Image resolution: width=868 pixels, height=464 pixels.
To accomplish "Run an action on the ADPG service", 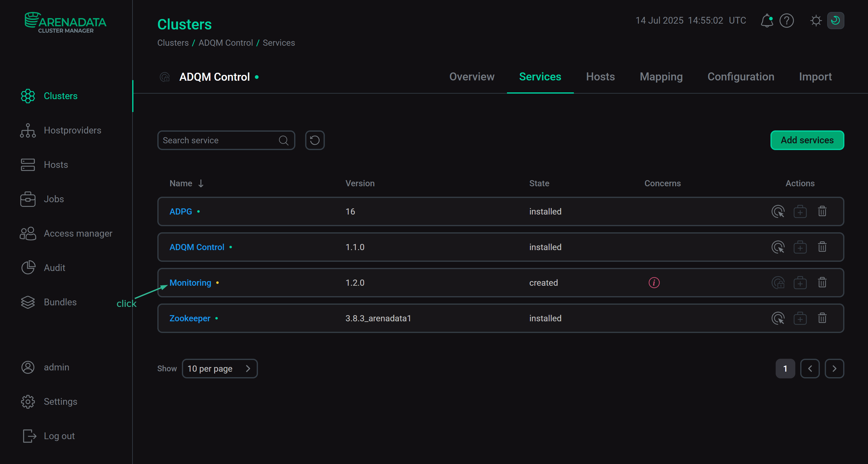I will tap(778, 211).
